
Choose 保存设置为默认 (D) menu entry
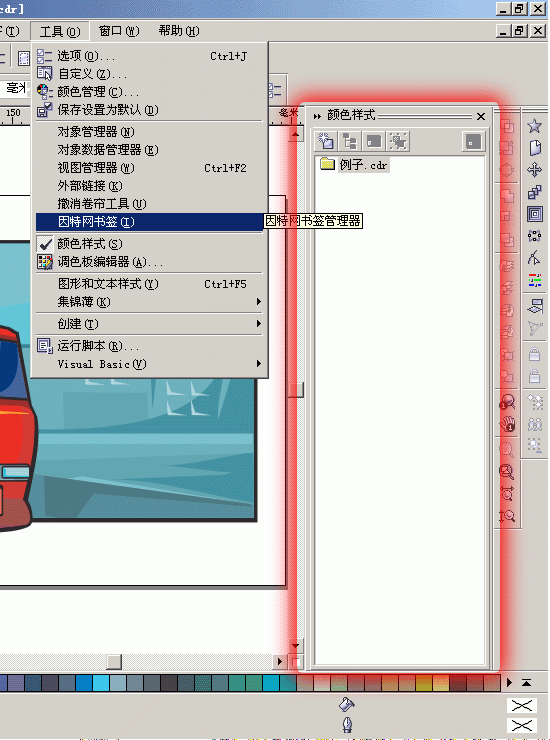(149, 110)
